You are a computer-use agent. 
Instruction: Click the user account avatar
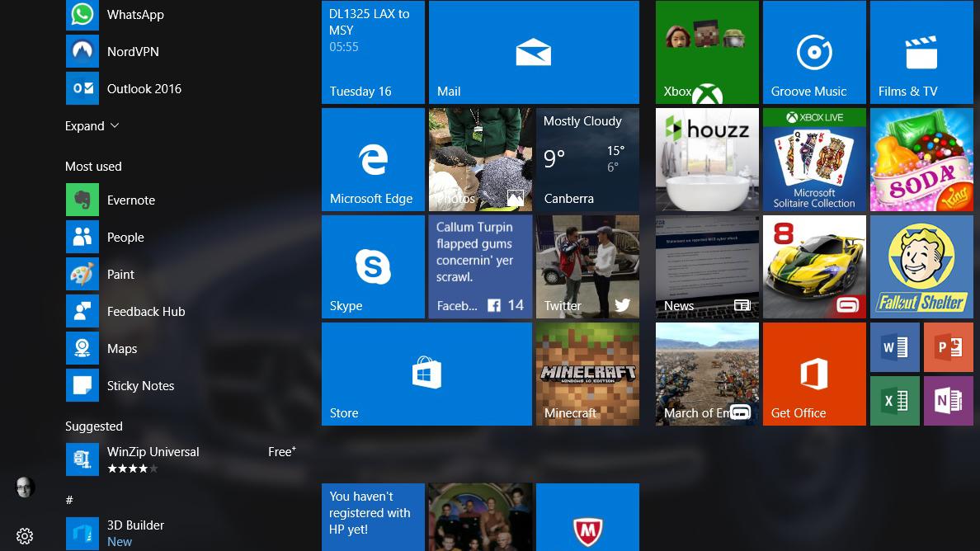(25, 487)
